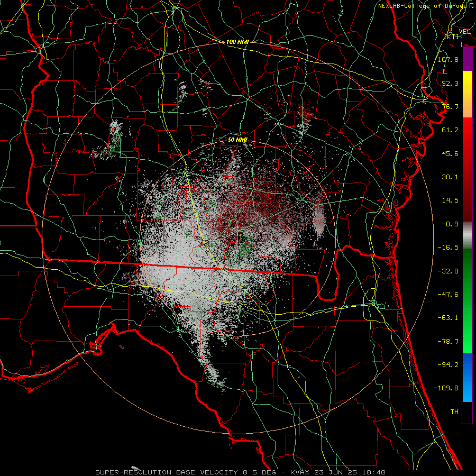Screen dimensions: 476x476
Task: Click the -109.8 value on velocity scale
Action: (x=446, y=388)
